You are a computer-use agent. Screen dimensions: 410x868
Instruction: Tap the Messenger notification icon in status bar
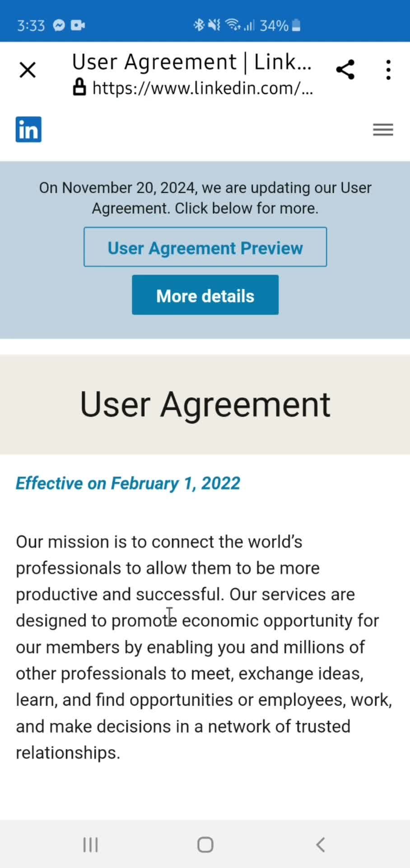pyautogui.click(x=59, y=25)
